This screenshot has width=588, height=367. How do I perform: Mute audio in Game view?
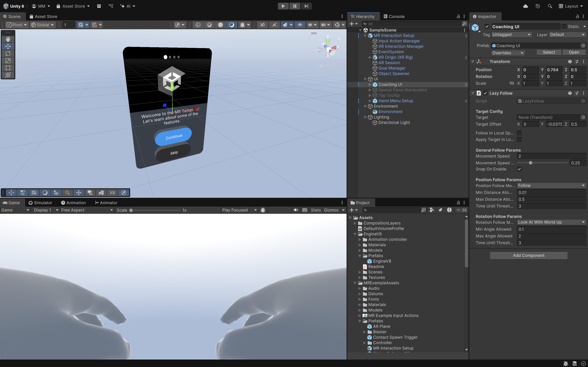coord(296,210)
